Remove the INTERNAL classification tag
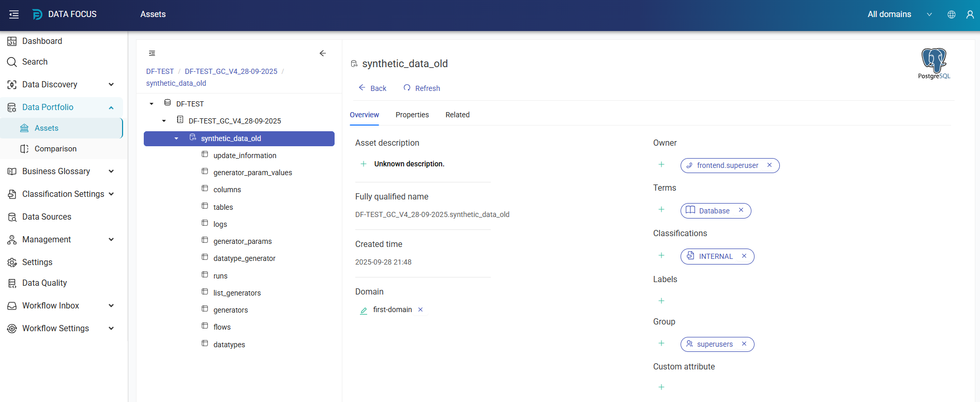This screenshot has height=402, width=980. point(744,256)
